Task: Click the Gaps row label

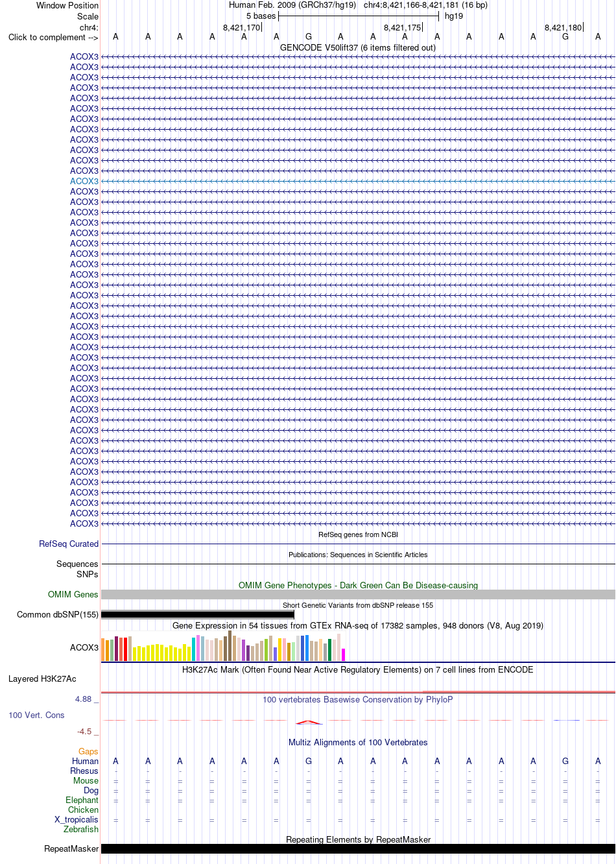Action: (88, 751)
